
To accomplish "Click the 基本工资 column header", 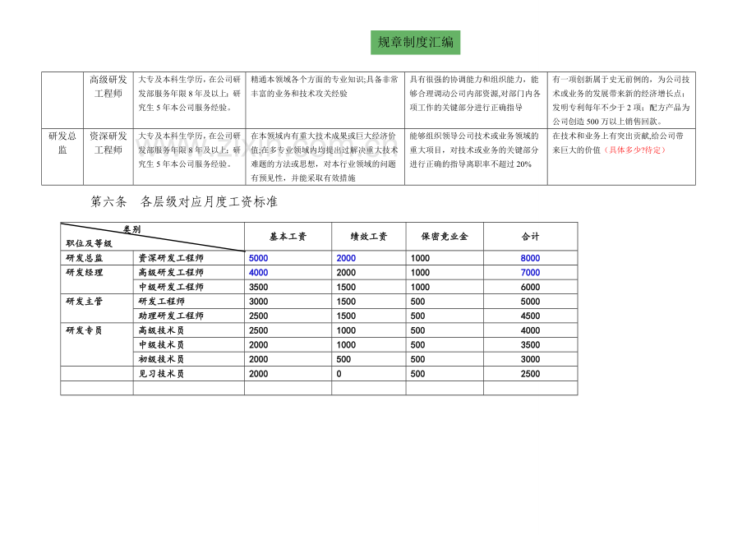I will [288, 236].
